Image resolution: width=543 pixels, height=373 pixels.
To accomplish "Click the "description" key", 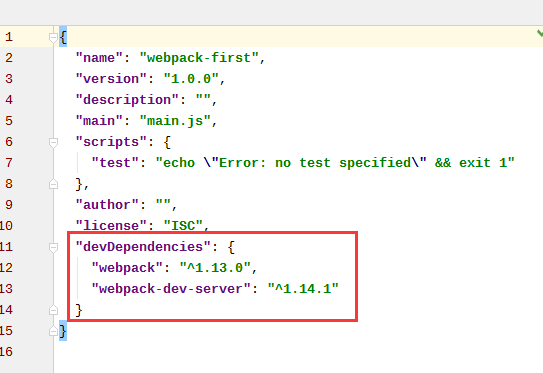I will click(127, 100).
